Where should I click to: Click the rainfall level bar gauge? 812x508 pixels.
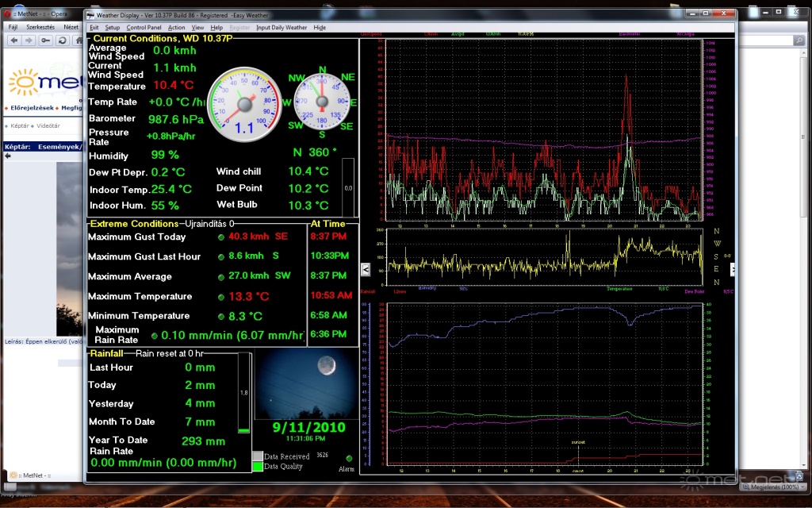[244, 394]
